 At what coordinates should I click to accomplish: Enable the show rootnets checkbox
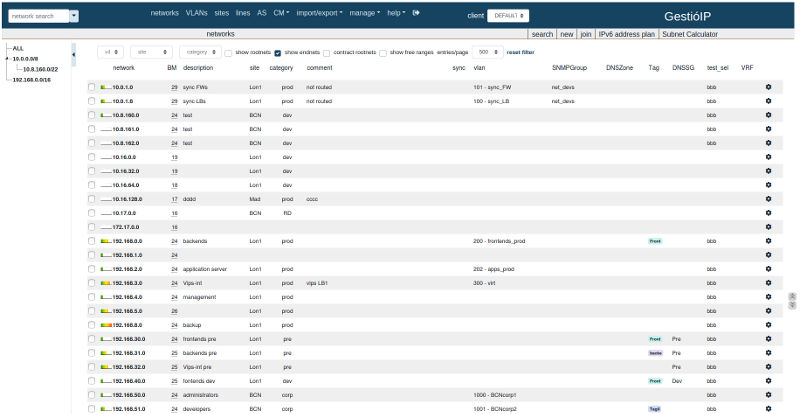pos(229,52)
